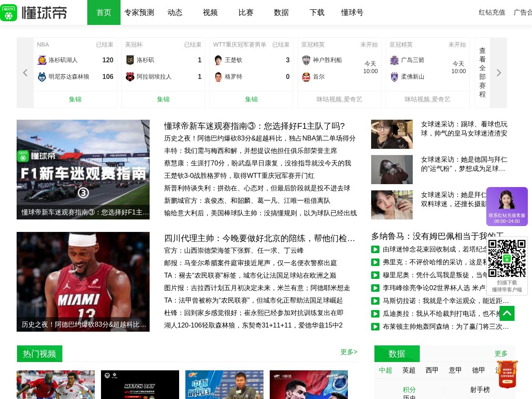Screen dimensions: 532x399
Task: Click the back-to-top green arrow
Action: (507, 313)
